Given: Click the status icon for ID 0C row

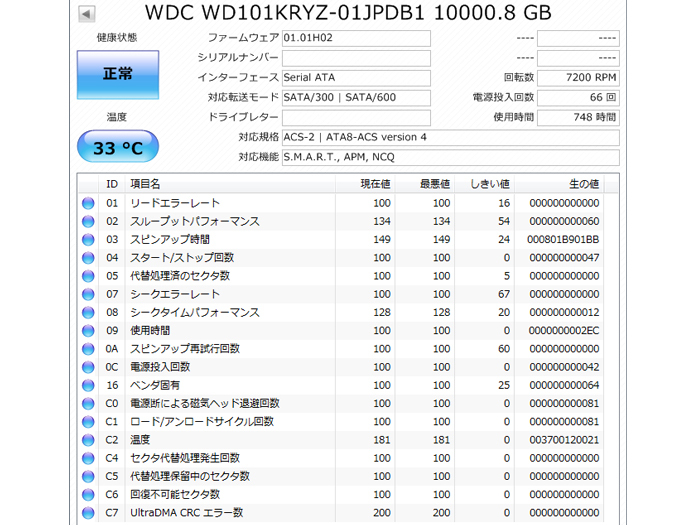Looking at the screenshot, I should coord(88,367).
